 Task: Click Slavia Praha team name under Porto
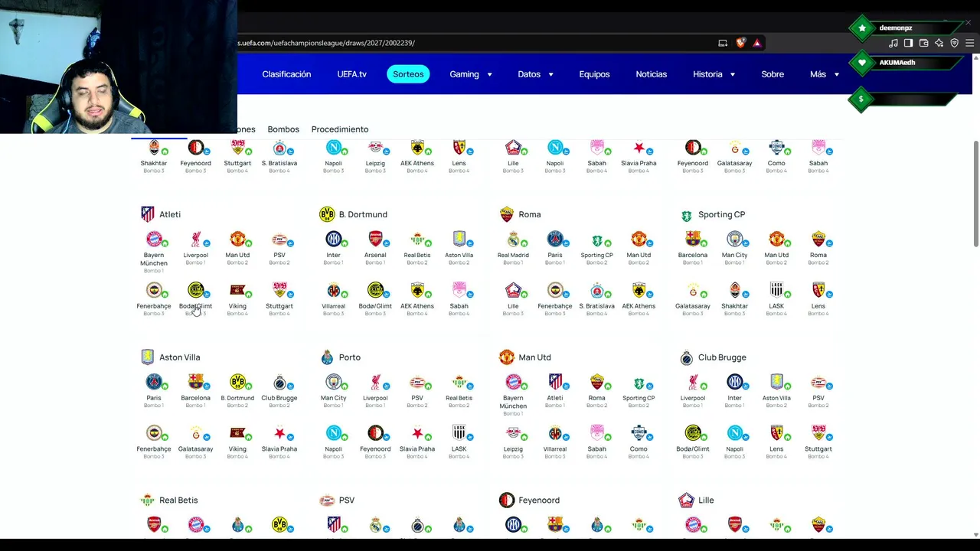(x=417, y=449)
